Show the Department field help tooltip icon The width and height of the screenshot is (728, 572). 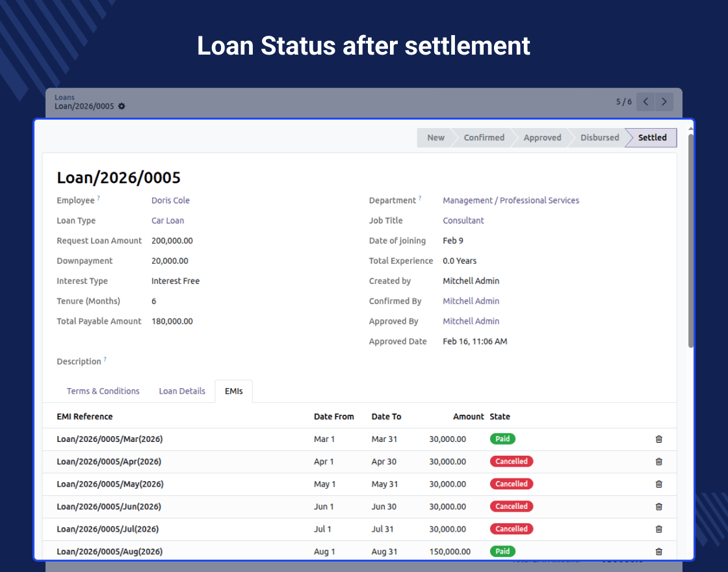(x=420, y=198)
